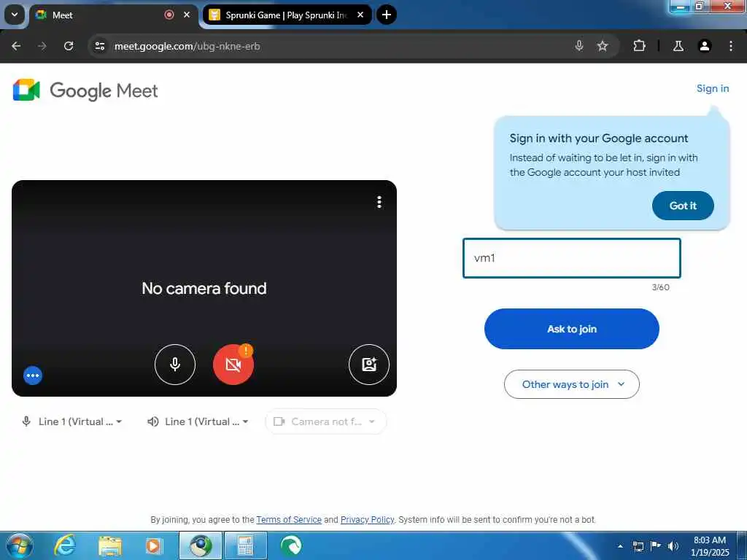
Task: Click the Ask to join button
Action: pos(572,329)
